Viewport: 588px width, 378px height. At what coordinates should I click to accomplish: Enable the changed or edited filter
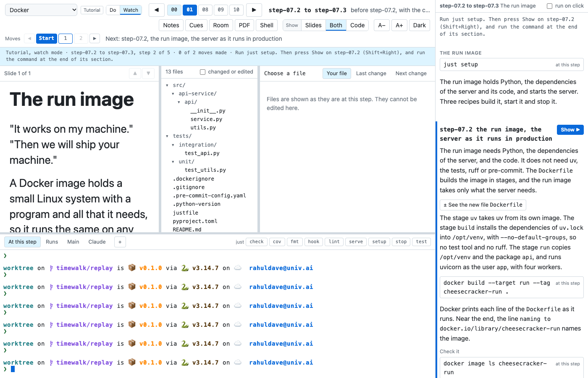pos(202,72)
